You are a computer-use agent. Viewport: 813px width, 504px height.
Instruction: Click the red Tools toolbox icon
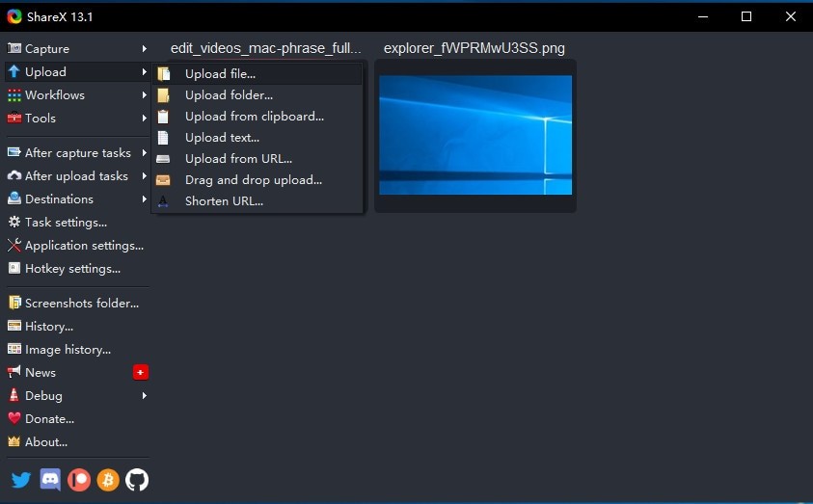coord(14,119)
